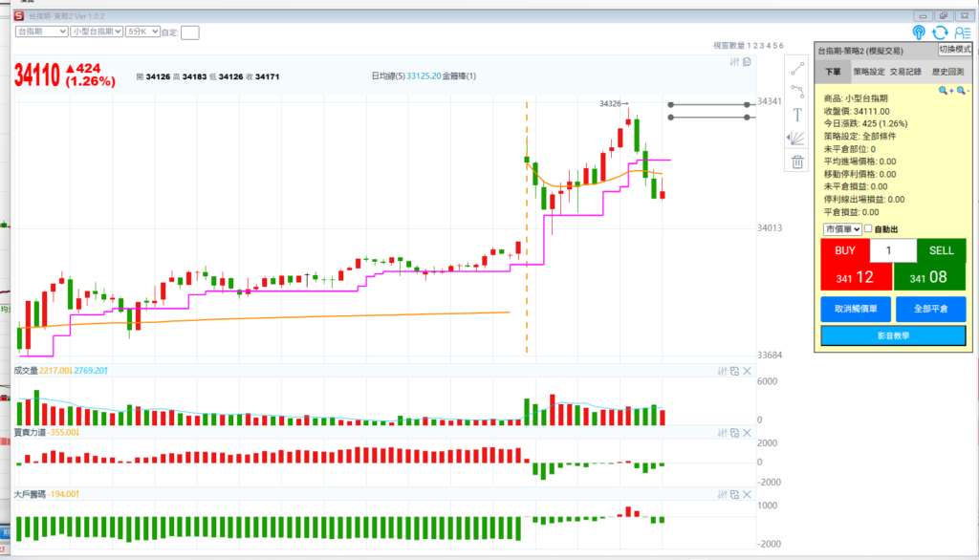The height and width of the screenshot is (560, 979).
Task: Click the zoom in magnifier icon
Action: coord(944,91)
